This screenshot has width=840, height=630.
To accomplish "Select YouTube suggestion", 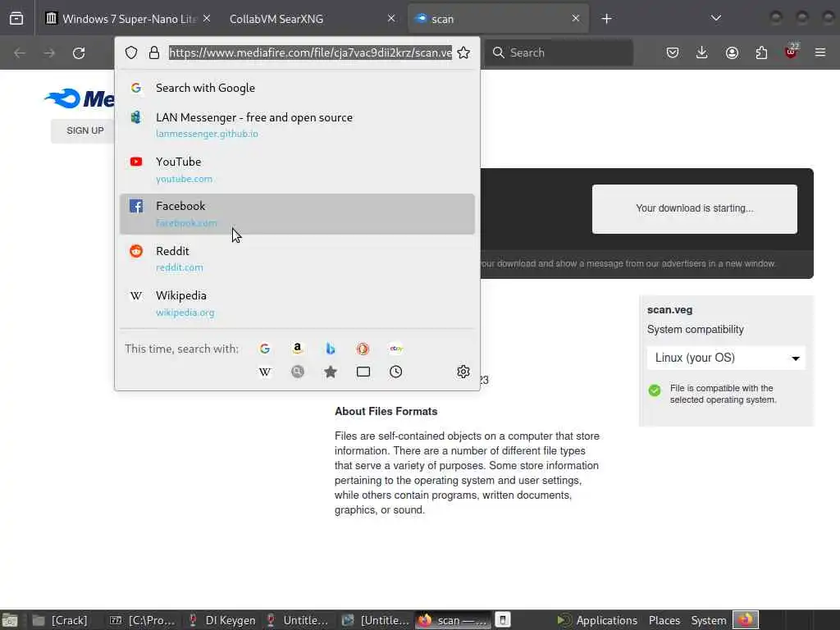I will (x=297, y=169).
